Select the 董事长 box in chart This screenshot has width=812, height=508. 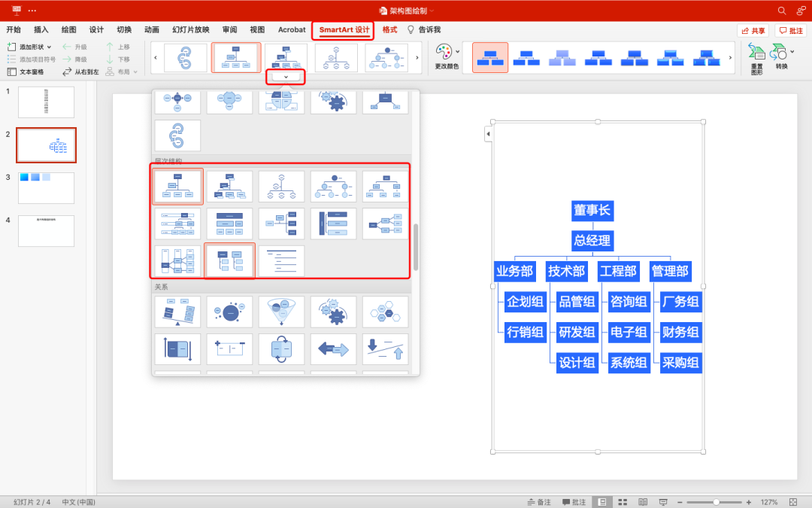pyautogui.click(x=592, y=211)
